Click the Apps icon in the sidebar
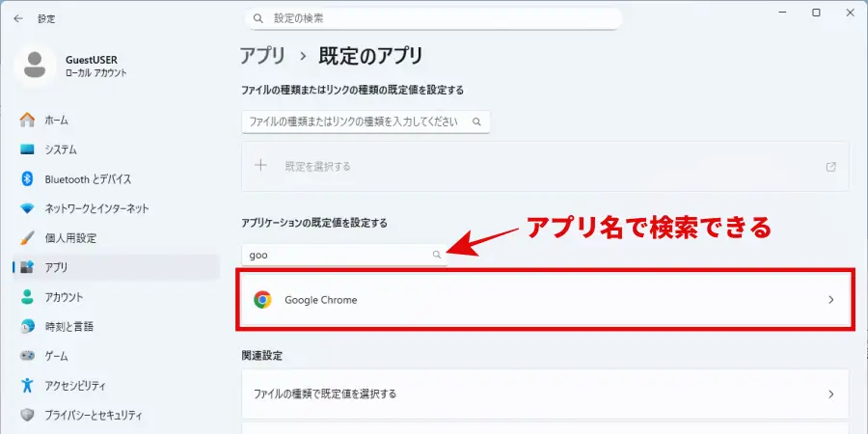The height and width of the screenshot is (434, 868). pos(27,267)
